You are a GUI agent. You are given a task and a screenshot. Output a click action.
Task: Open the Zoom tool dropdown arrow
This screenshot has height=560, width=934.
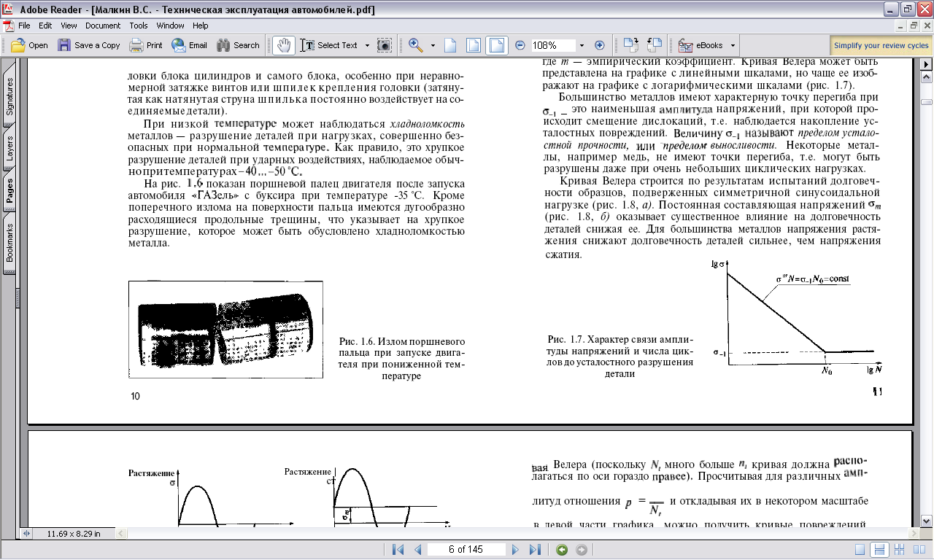433,45
